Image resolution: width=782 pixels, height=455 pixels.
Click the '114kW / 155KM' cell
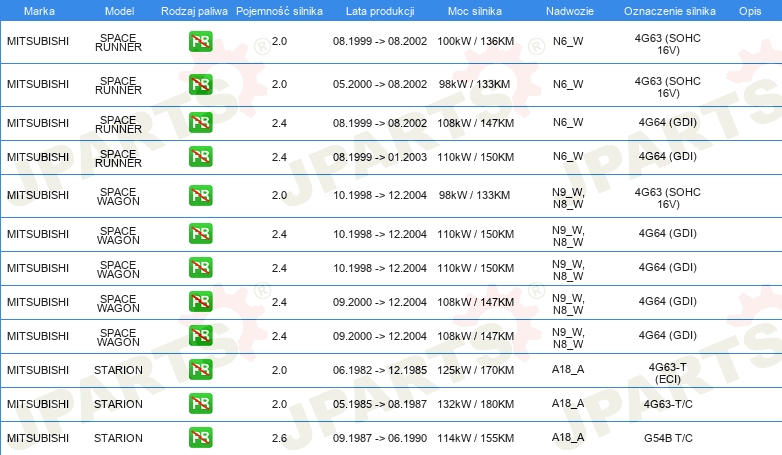coord(475,438)
